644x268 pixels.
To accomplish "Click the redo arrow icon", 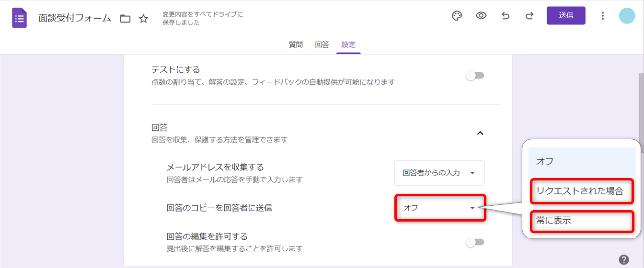I will [x=529, y=16].
